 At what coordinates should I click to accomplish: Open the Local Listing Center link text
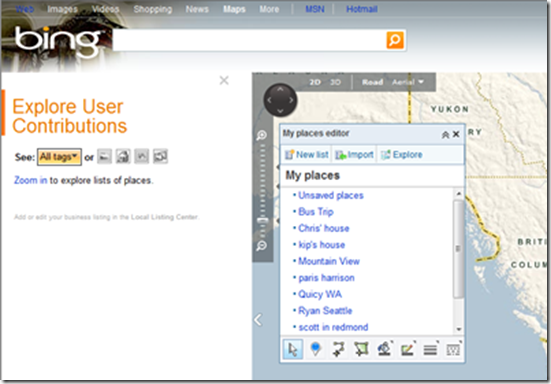point(164,217)
